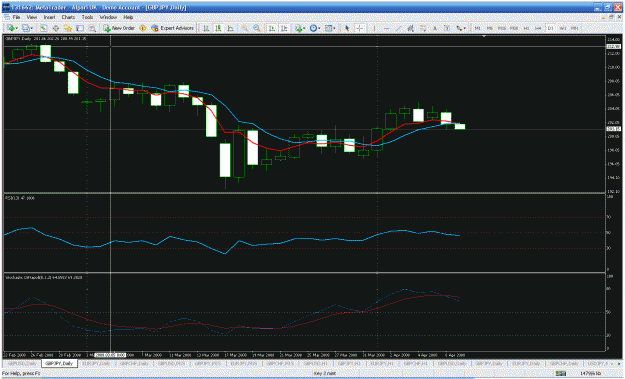Viewport: 625px width, 379px height.
Task: Select the D1 timeframe button
Action: click(x=550, y=28)
